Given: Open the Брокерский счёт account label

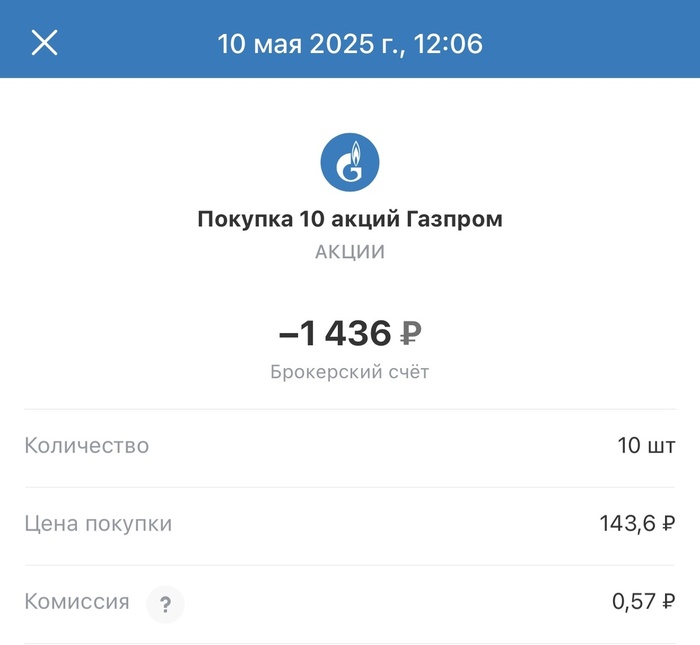Looking at the screenshot, I should [350, 372].
